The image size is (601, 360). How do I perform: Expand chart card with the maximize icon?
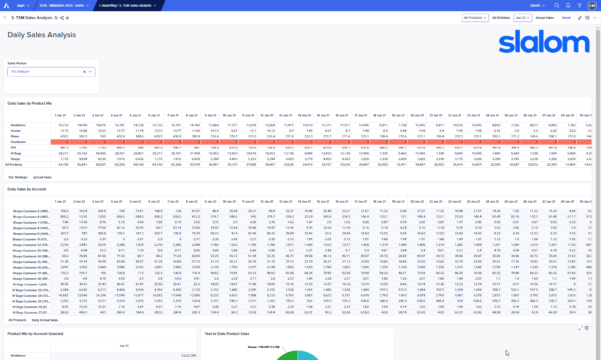click(581, 328)
